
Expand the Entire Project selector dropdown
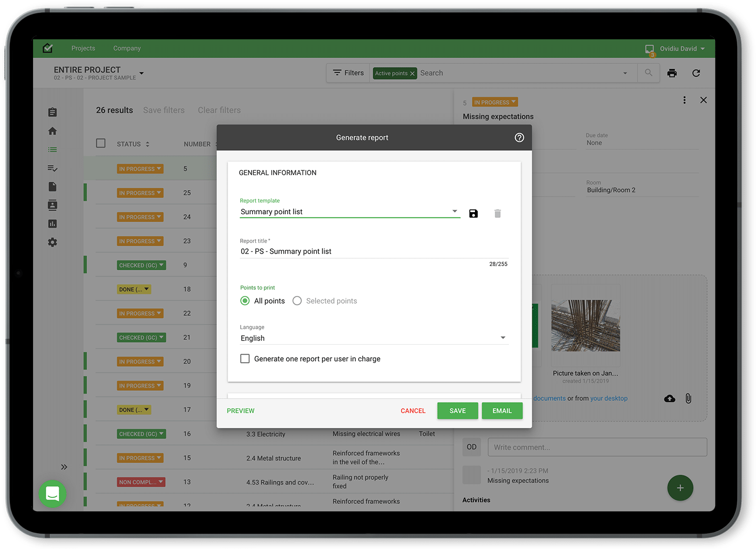pyautogui.click(x=142, y=73)
